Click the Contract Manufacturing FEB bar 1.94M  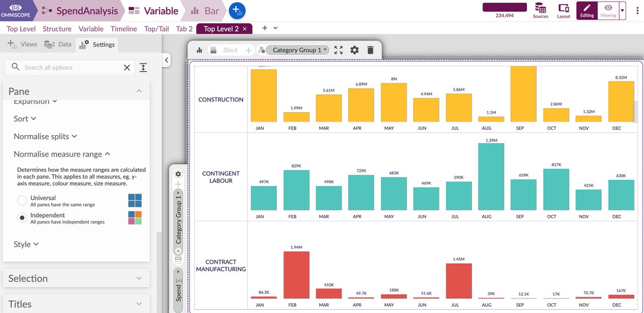tap(297, 275)
